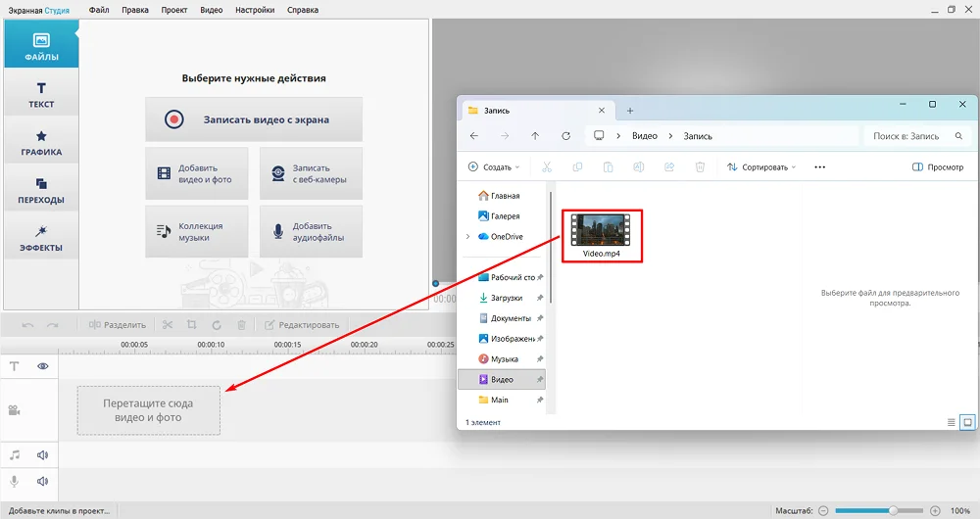Toggle text track visibility eye icon
Image resolution: width=980 pixels, height=519 pixels.
point(42,366)
